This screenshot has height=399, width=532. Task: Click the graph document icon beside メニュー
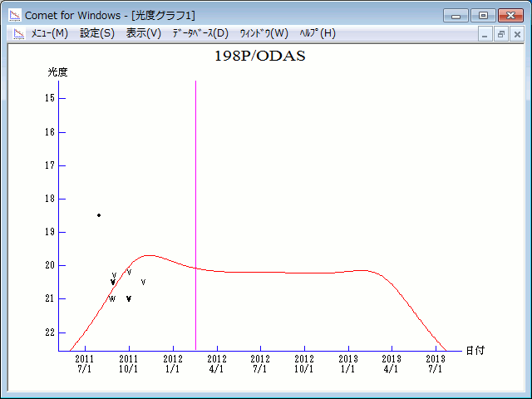coord(16,33)
